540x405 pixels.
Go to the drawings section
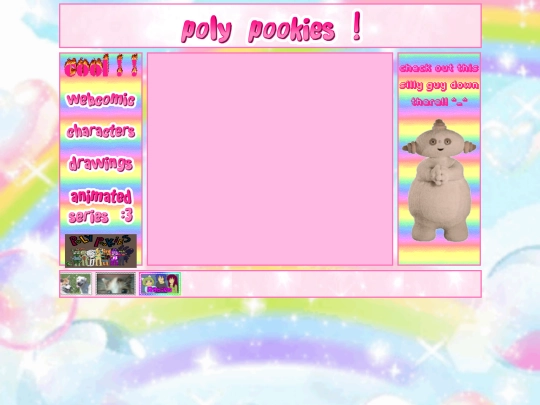click(x=101, y=163)
